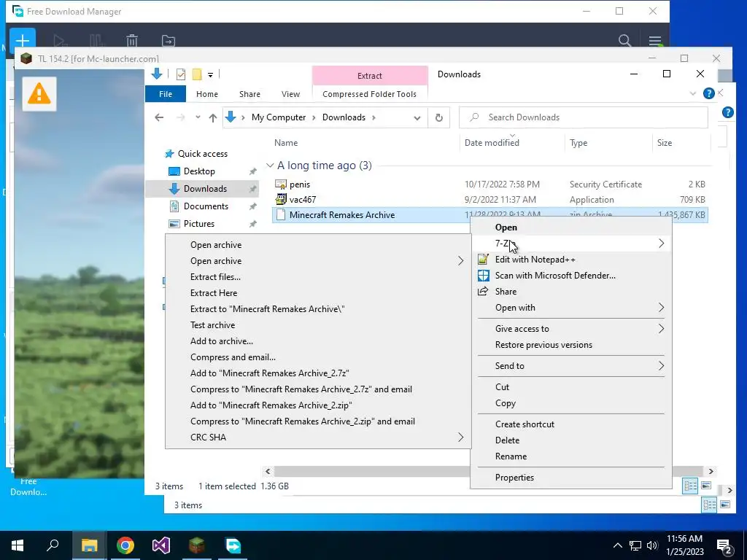Screen dimensions: 747x560
Task: Select the vac467 application file
Action: tap(303, 200)
